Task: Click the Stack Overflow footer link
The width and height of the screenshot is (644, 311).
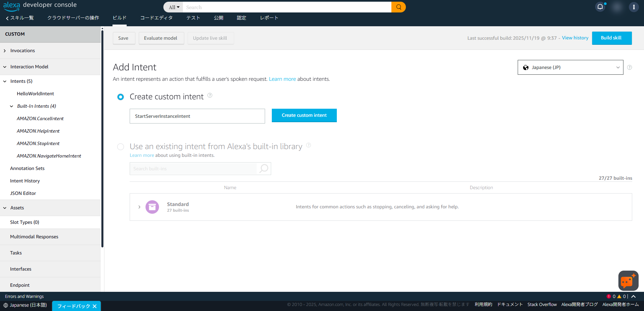Action: pyautogui.click(x=542, y=305)
